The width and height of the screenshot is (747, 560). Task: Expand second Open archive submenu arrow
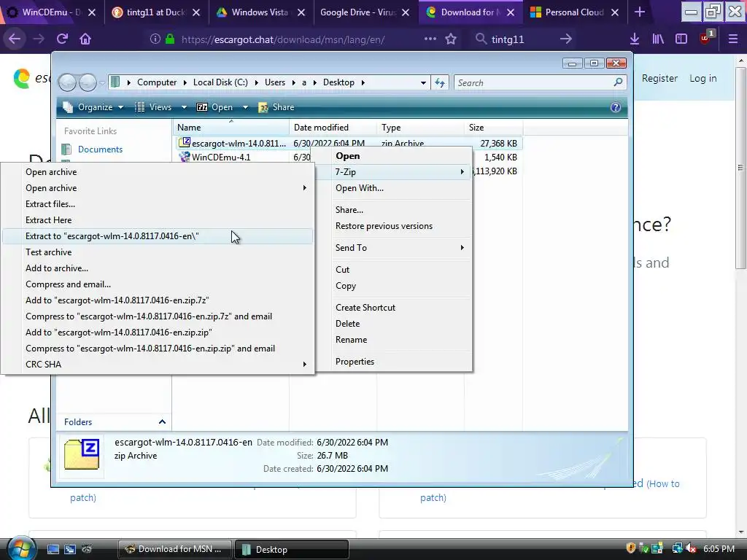(x=304, y=188)
